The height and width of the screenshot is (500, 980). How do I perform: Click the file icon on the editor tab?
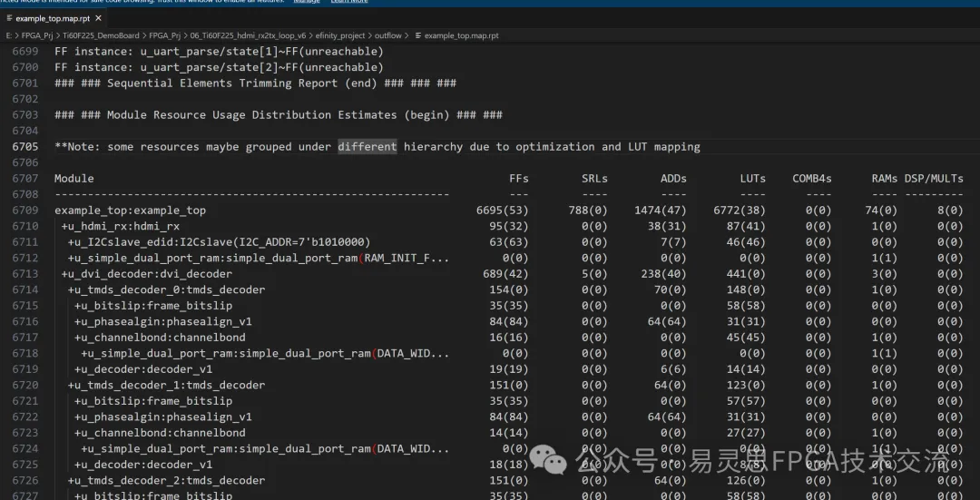[x=9, y=19]
